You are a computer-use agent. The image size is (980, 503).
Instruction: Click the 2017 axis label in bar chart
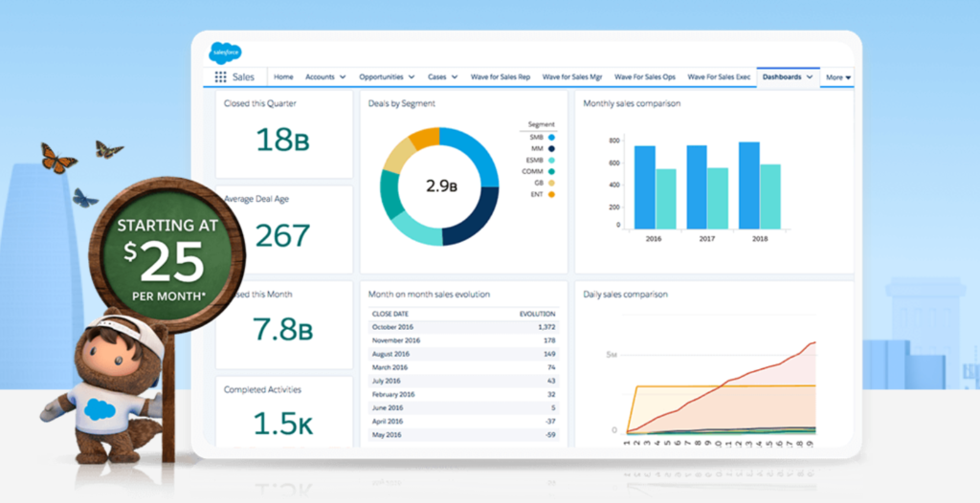[x=707, y=239]
